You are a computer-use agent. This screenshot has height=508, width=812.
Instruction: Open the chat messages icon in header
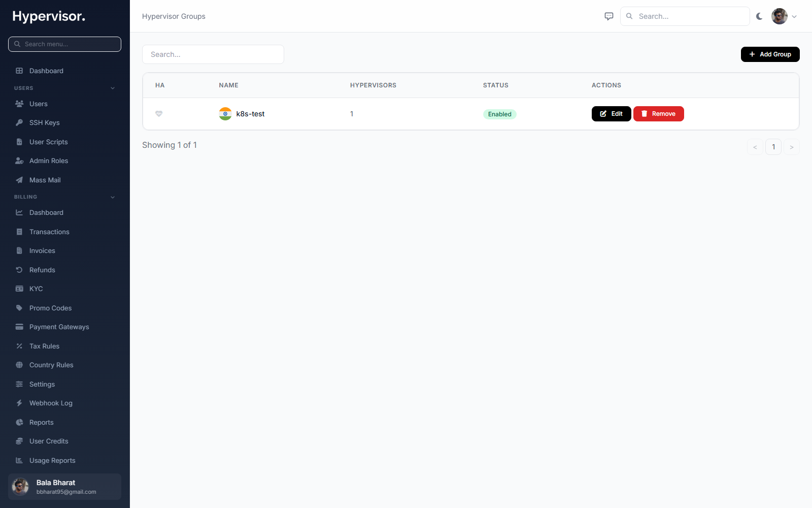[x=609, y=16]
